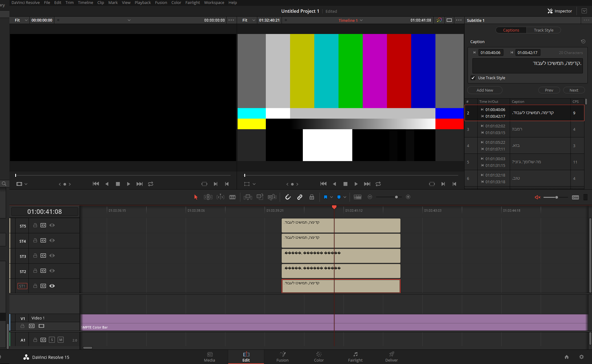Stop timeline viewer playback

point(345,184)
